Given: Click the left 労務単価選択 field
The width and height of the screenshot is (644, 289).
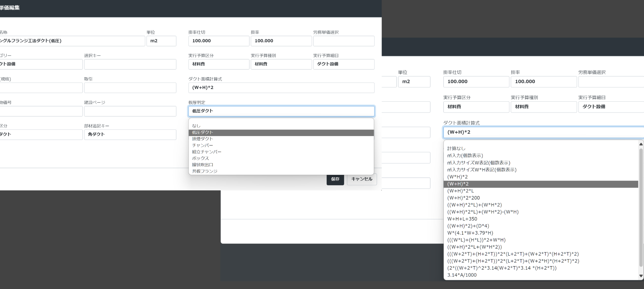Looking at the screenshot, I should point(344,41).
